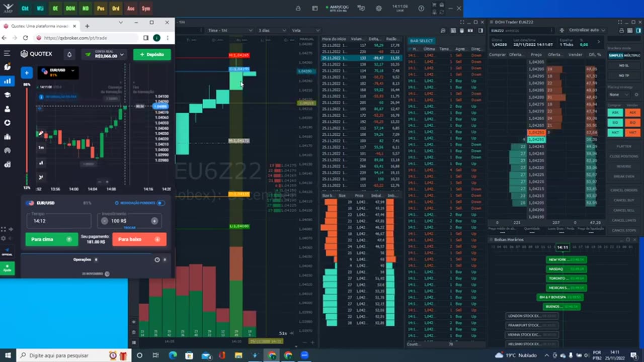
Task: Open the 3 dias period dropdown
Action: click(x=272, y=30)
